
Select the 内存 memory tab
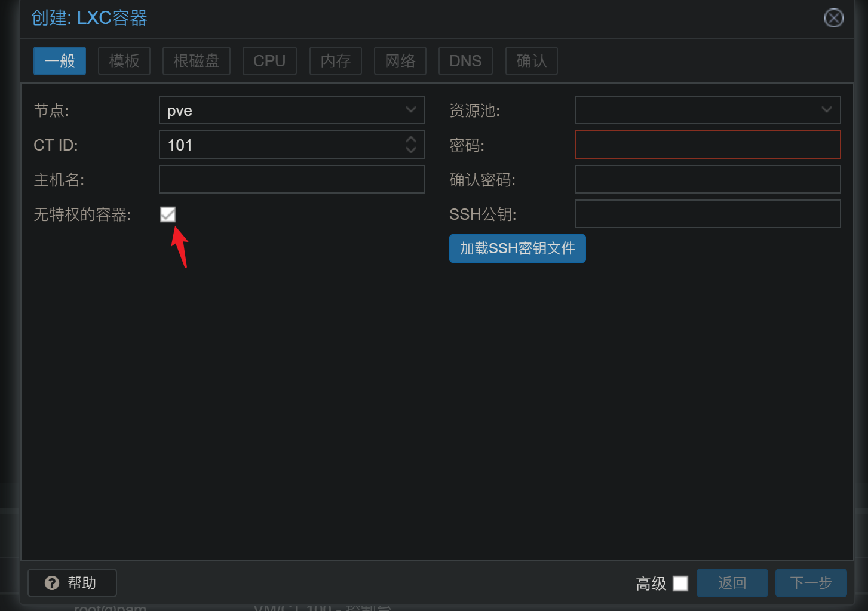pos(336,61)
